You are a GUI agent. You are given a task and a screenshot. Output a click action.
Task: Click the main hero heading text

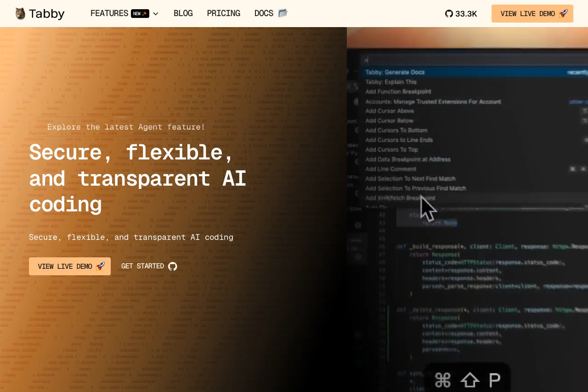pyautogui.click(x=138, y=178)
